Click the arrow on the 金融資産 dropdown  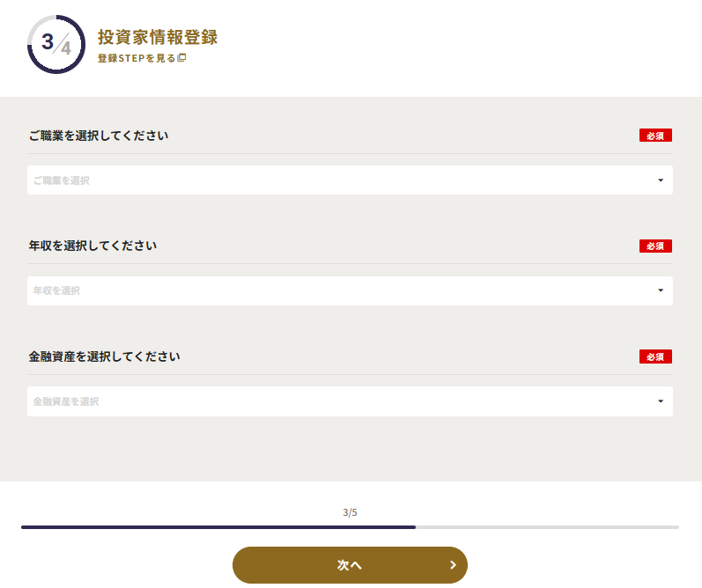pyautogui.click(x=661, y=401)
